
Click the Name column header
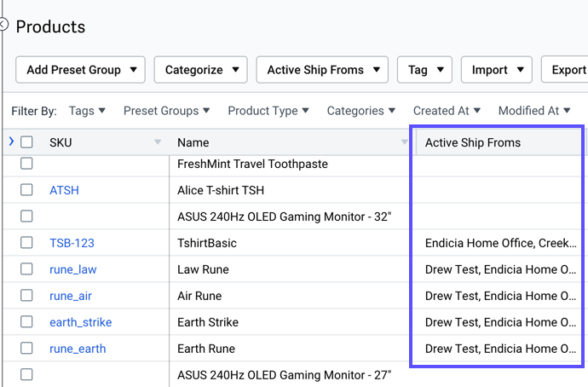click(x=193, y=142)
